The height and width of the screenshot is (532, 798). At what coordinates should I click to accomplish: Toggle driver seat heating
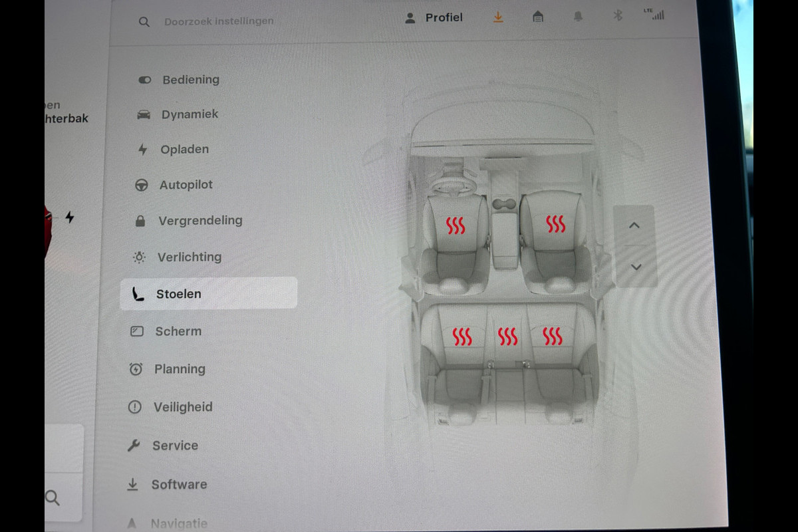tap(456, 226)
